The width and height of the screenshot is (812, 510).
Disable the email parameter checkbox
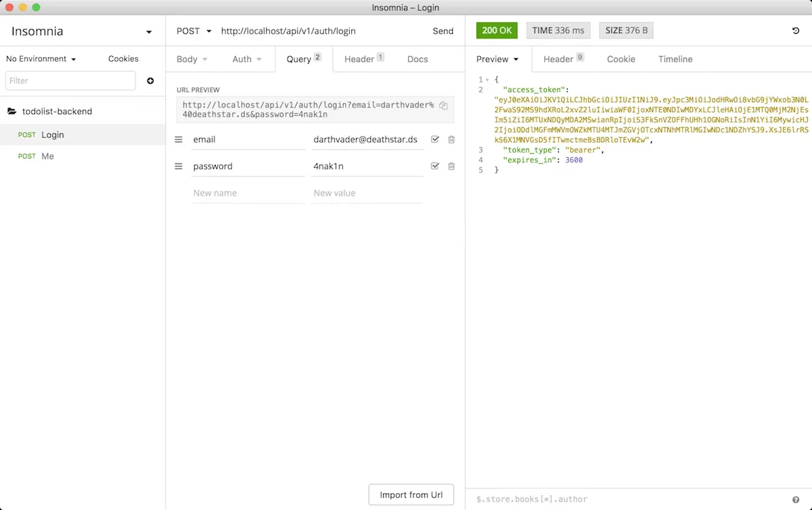[435, 140]
